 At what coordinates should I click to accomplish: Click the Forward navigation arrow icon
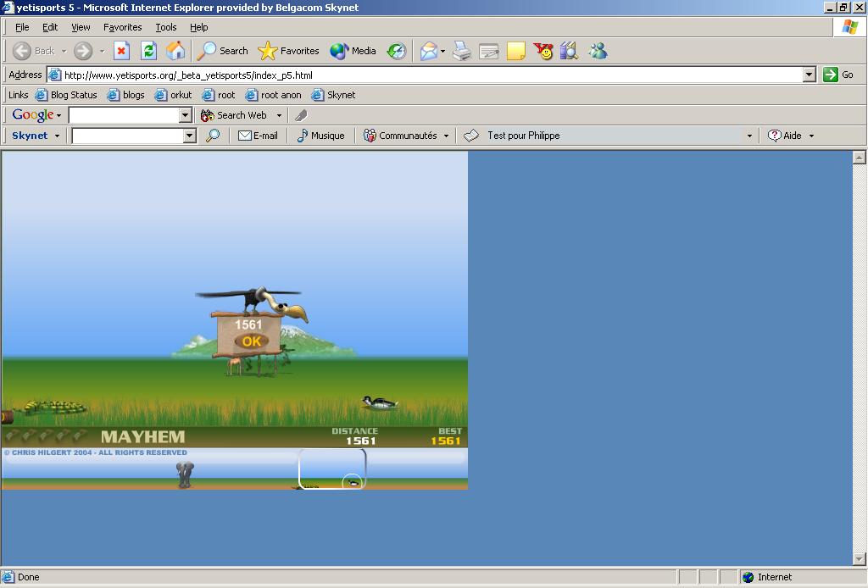[x=83, y=51]
